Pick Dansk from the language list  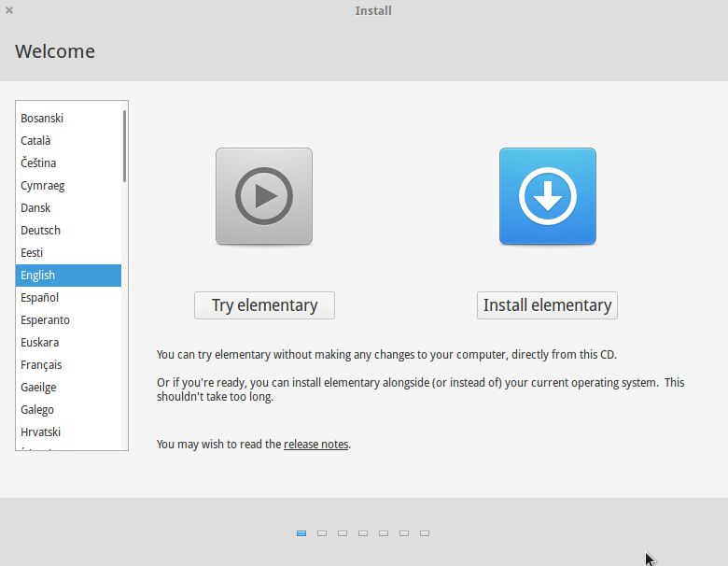[68, 207]
